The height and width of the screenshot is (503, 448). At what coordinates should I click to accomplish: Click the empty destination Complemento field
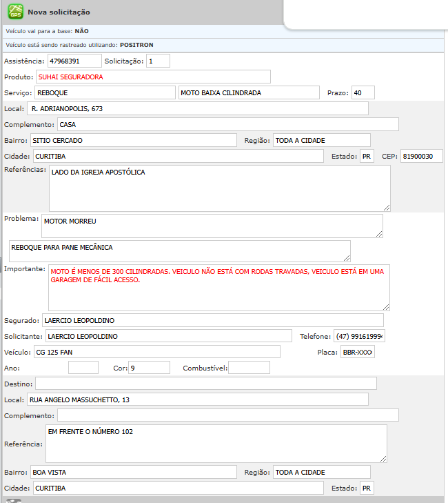pos(228,415)
